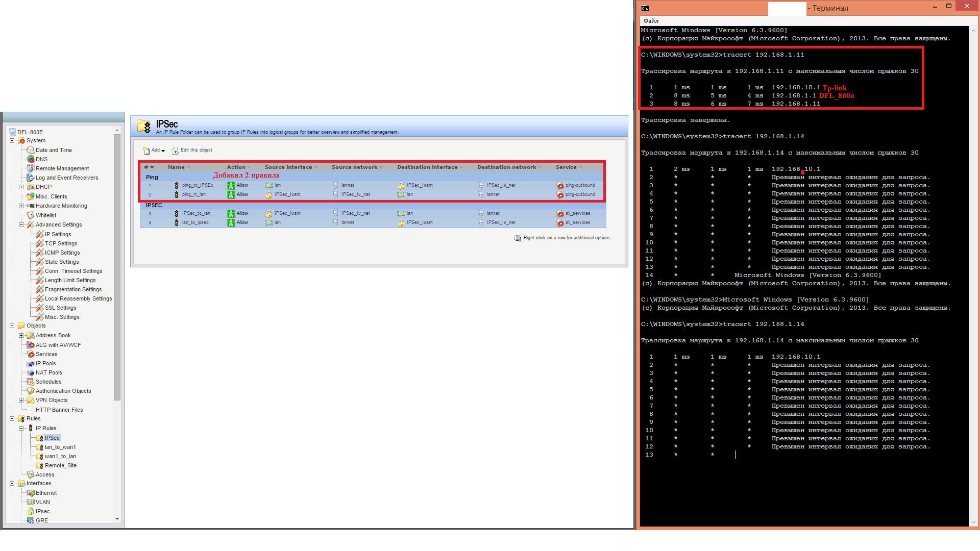Select the ICMP Settings icon

[x=40, y=253]
